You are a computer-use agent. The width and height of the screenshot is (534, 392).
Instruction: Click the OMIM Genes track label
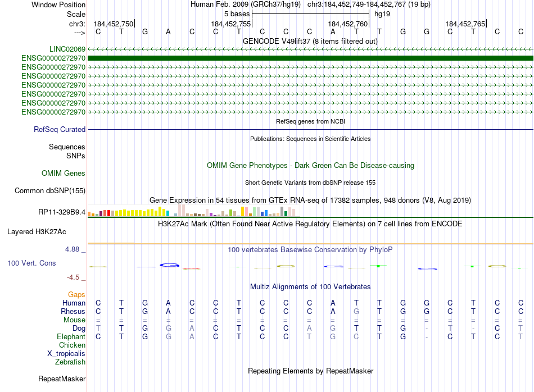coord(63,173)
